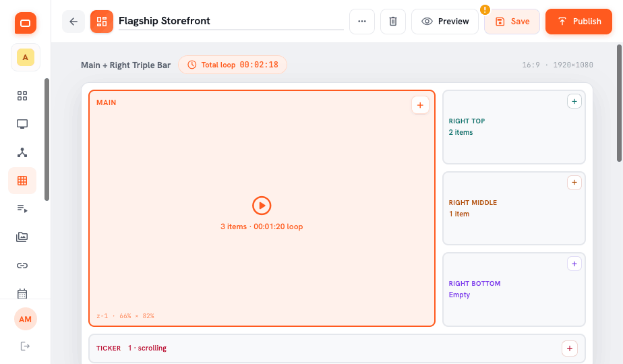This screenshot has height=364, width=623.
Task: Add item to the Ticker zone
Action: click(569, 348)
